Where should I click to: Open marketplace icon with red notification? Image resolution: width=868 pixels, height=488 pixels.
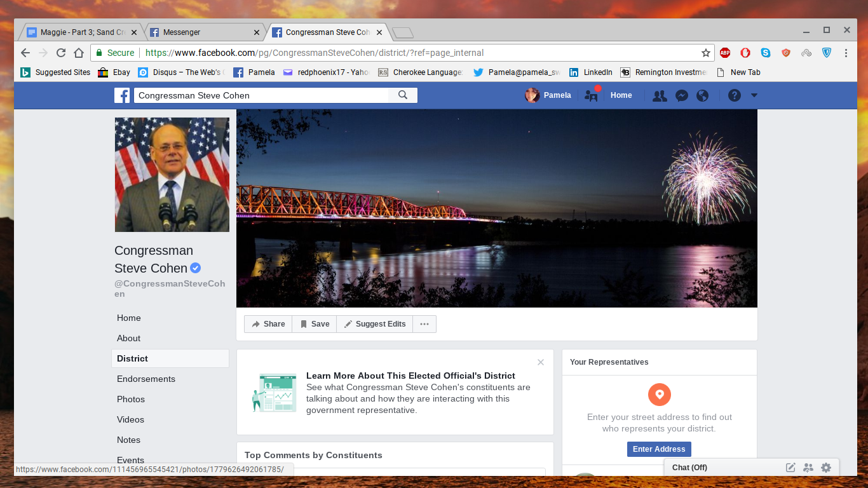click(x=592, y=95)
